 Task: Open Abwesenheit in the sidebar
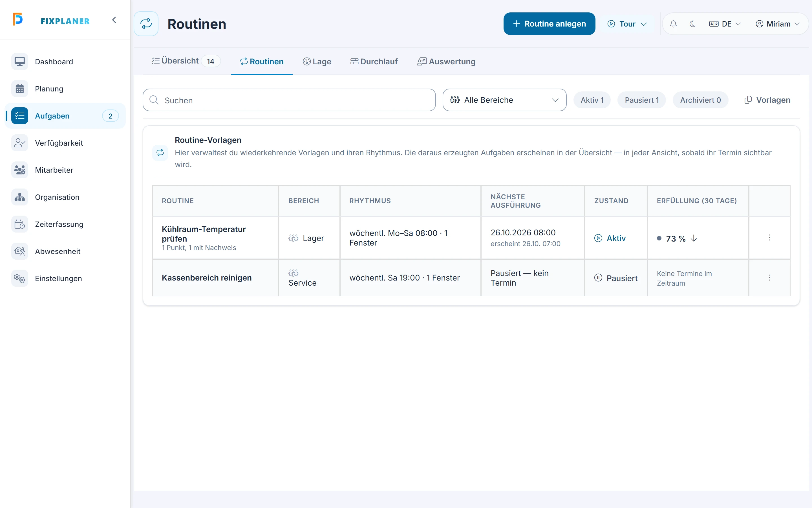tap(65, 251)
